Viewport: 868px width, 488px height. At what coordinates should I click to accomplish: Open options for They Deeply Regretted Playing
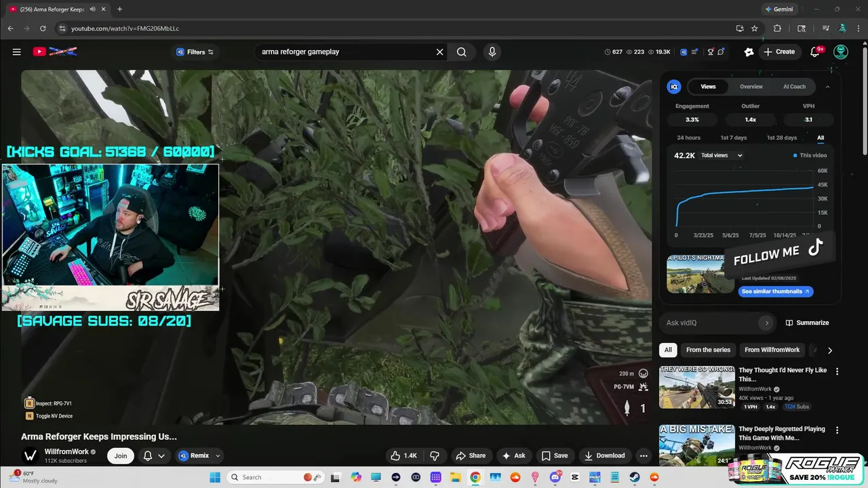point(837,430)
